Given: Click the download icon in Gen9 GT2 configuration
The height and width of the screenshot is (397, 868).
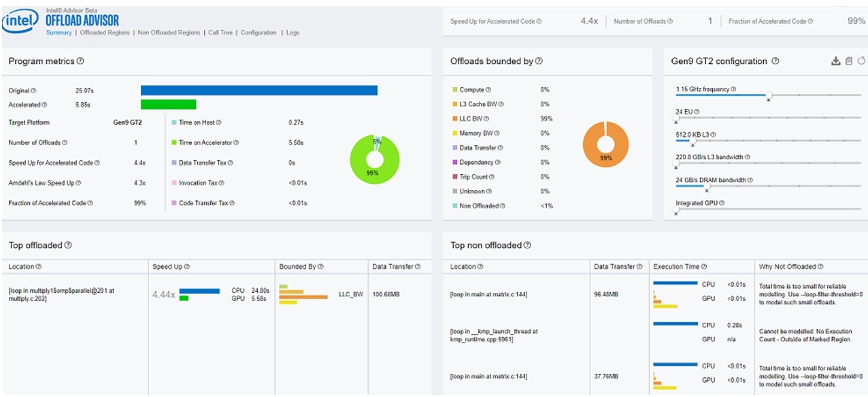Looking at the screenshot, I should [835, 61].
